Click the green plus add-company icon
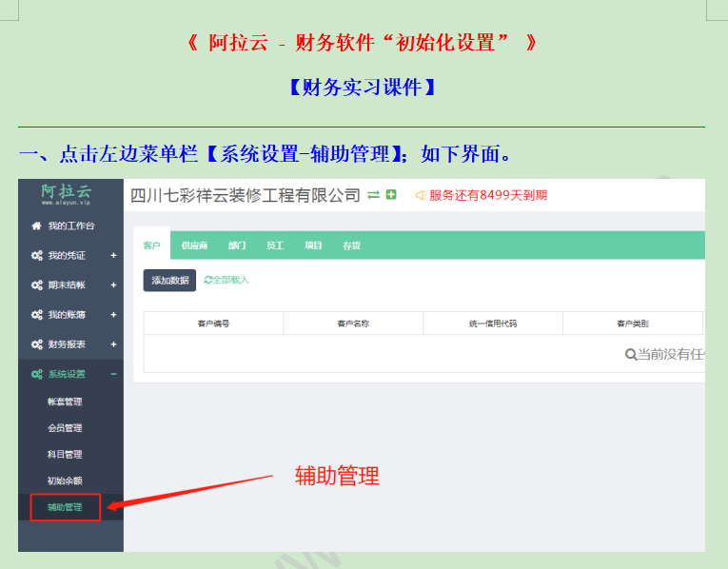 tap(391, 194)
